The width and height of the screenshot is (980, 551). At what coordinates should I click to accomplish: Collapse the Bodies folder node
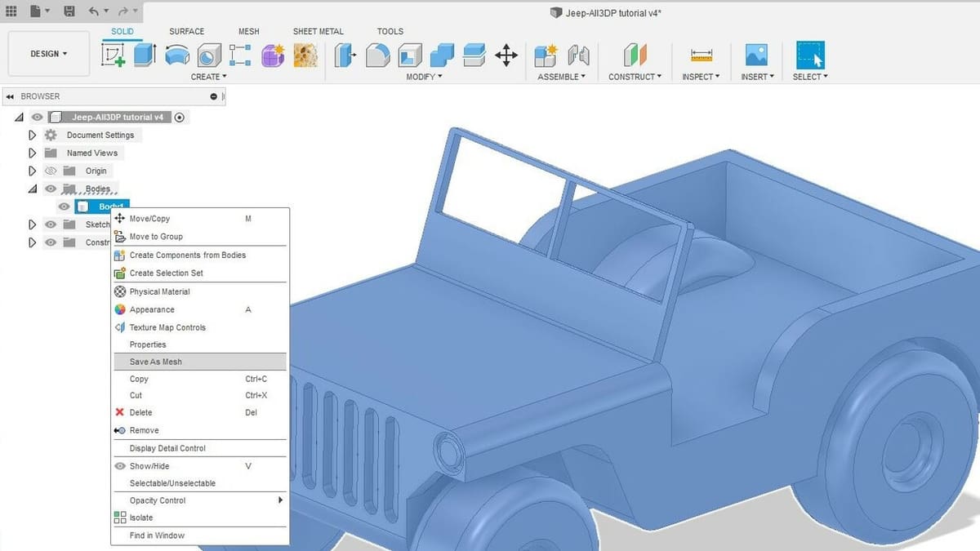[32, 189]
